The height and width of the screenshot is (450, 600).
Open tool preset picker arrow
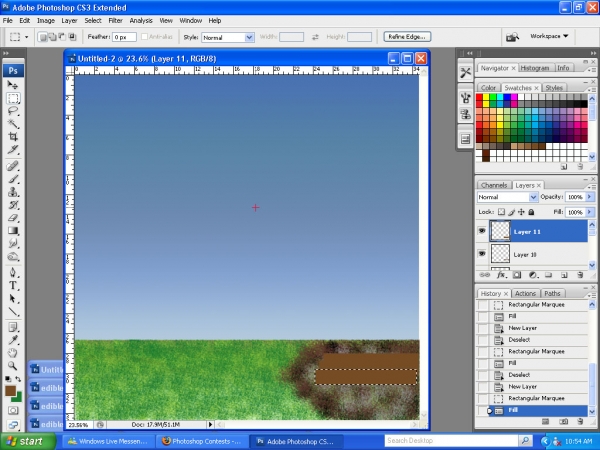click(x=26, y=37)
